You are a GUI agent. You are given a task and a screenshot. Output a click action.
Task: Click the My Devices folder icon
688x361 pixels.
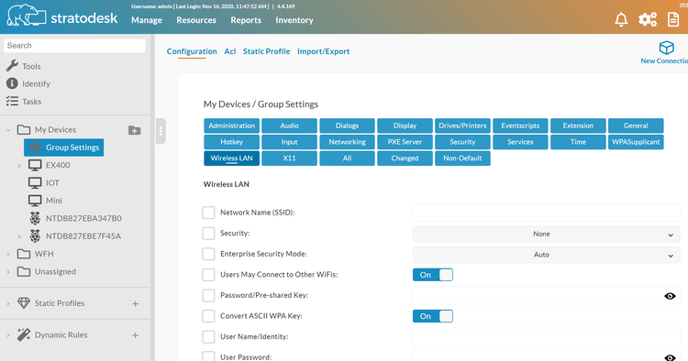pyautogui.click(x=24, y=130)
